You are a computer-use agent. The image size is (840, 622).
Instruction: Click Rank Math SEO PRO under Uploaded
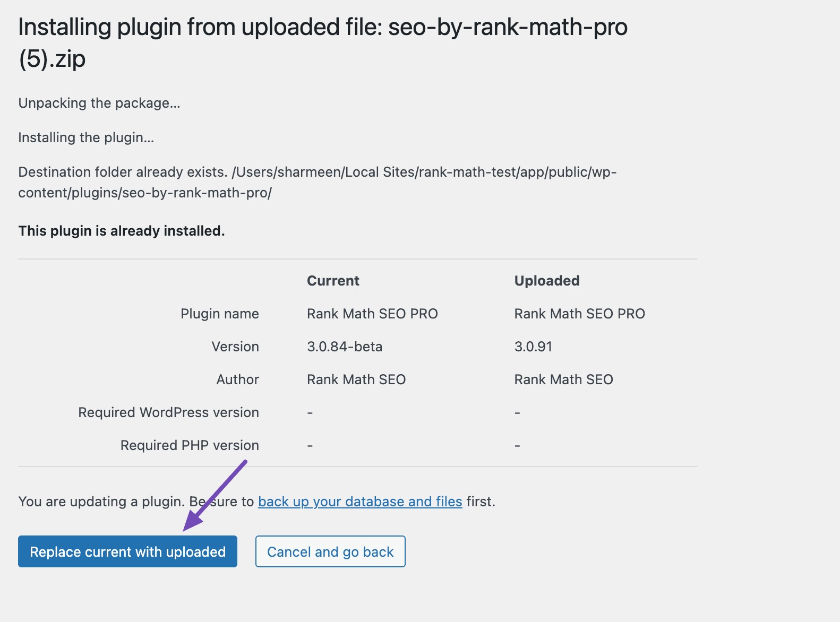click(x=579, y=314)
